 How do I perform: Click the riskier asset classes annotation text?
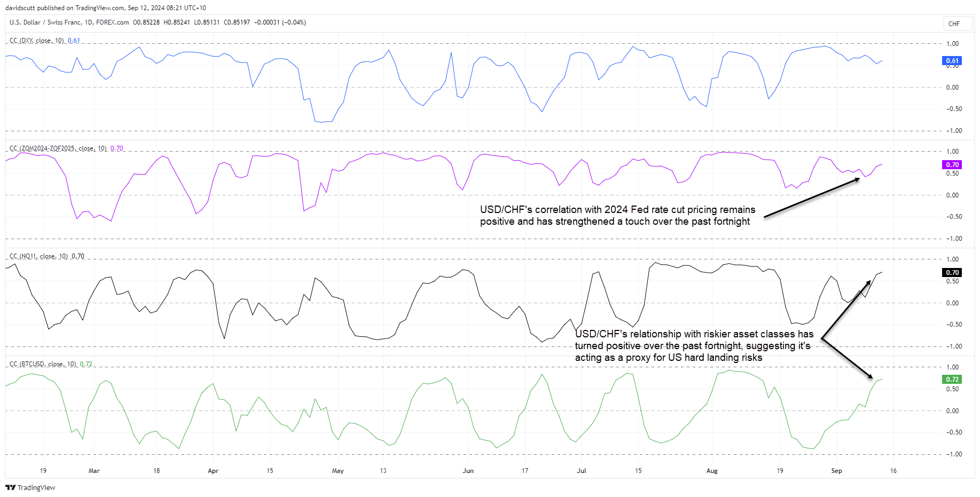click(x=694, y=345)
